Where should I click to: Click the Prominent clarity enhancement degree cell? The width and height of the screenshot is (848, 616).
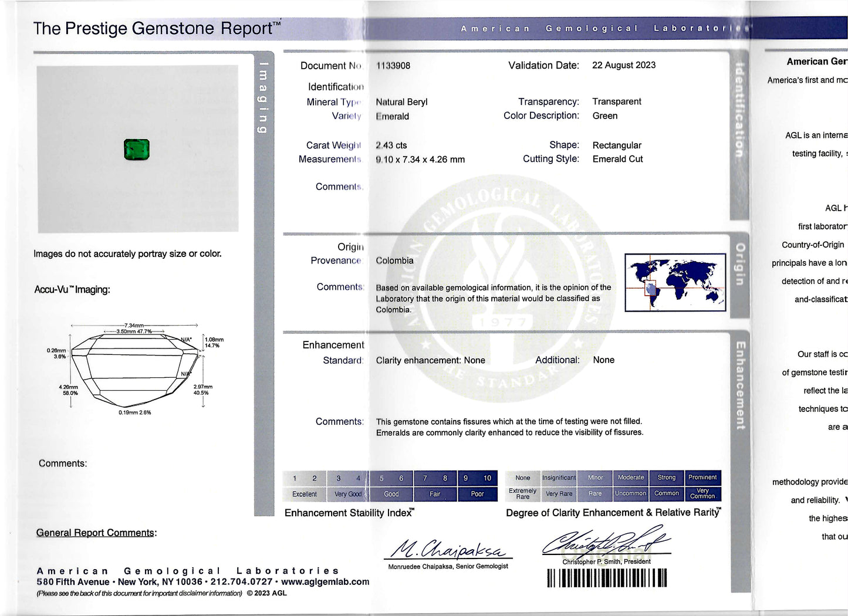[x=702, y=478]
